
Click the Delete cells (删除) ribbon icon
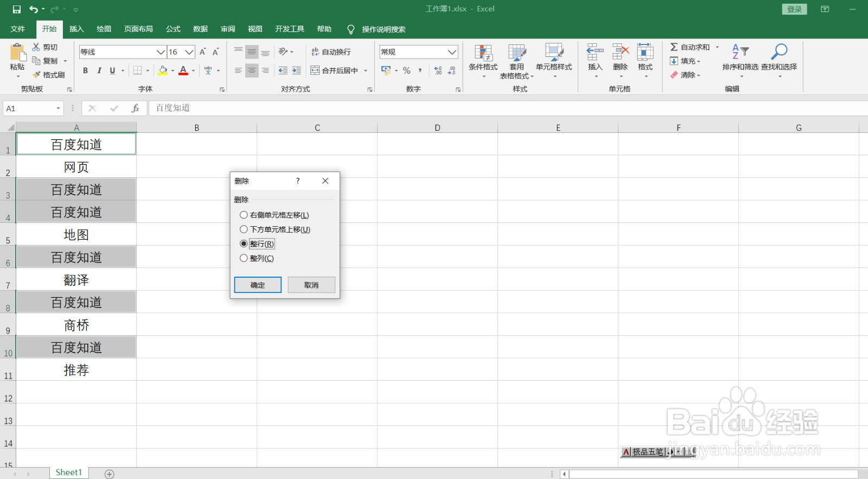[620, 53]
